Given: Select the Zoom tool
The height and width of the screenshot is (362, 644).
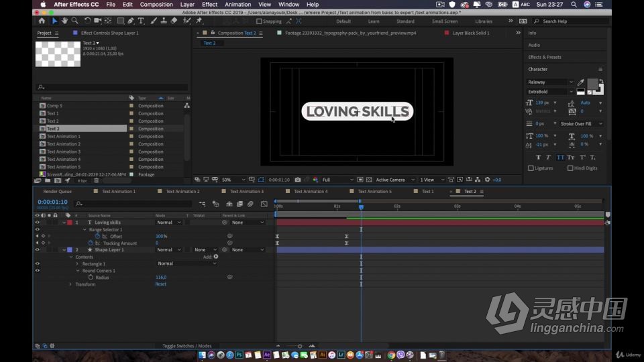Looking at the screenshot, I should [74, 21].
